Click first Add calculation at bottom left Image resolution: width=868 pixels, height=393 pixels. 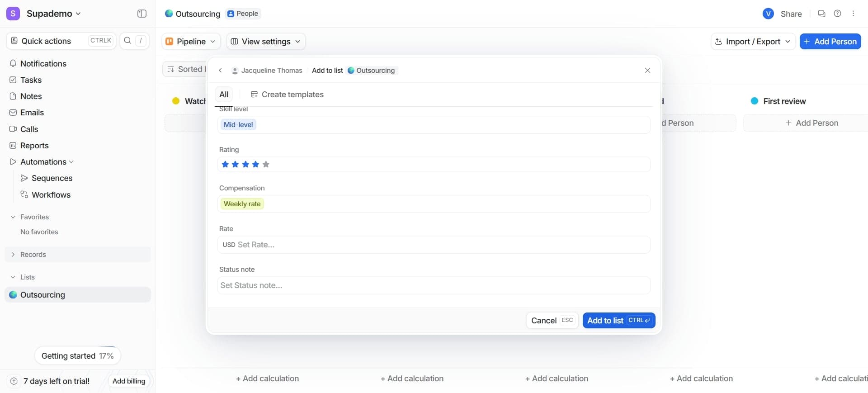[267, 379]
